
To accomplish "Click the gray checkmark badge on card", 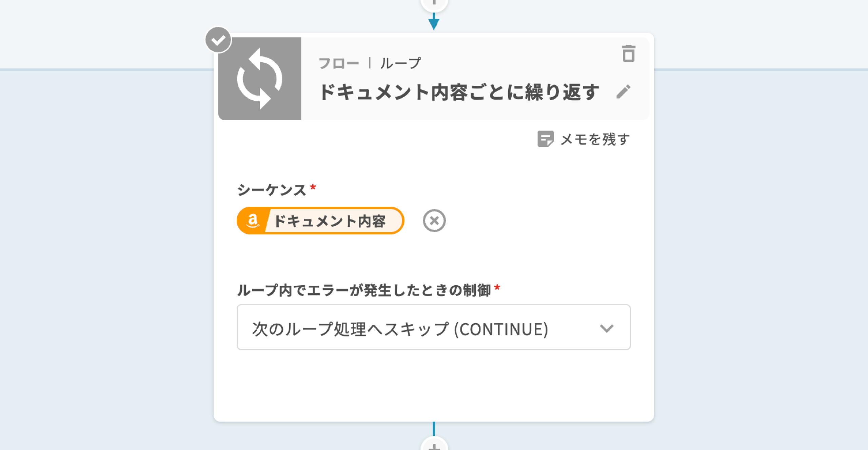I will tap(218, 40).
